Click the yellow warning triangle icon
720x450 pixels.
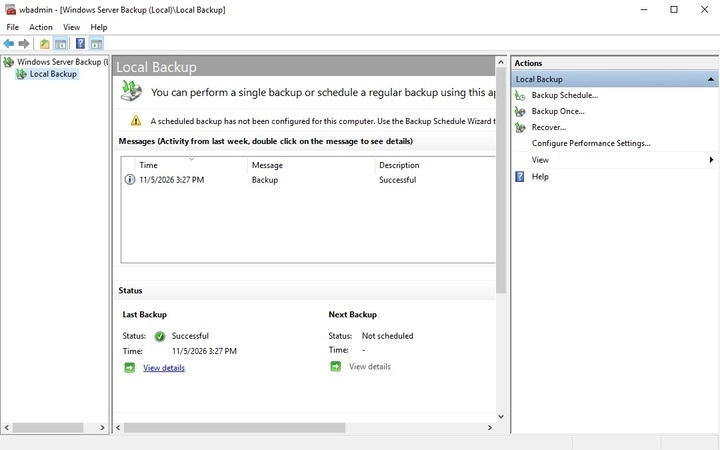pyautogui.click(x=136, y=121)
